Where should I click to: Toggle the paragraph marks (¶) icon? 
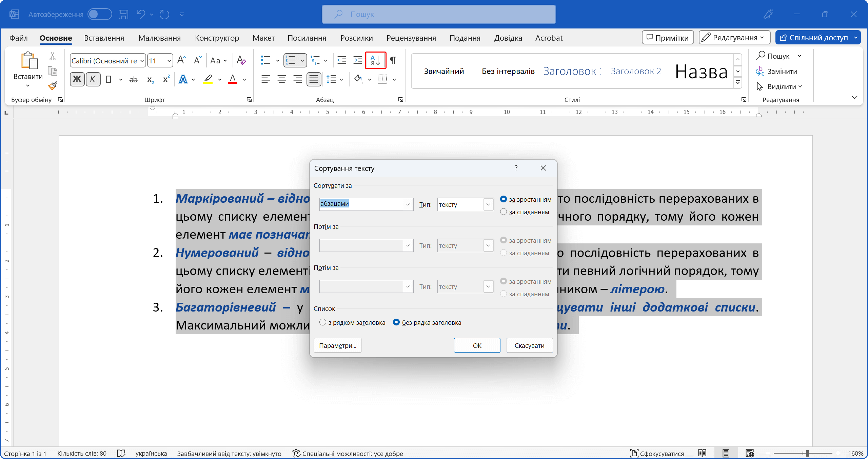click(x=393, y=60)
